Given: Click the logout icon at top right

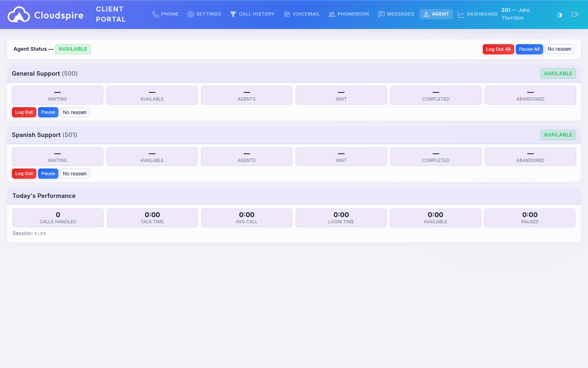Looking at the screenshot, I should (x=575, y=14).
